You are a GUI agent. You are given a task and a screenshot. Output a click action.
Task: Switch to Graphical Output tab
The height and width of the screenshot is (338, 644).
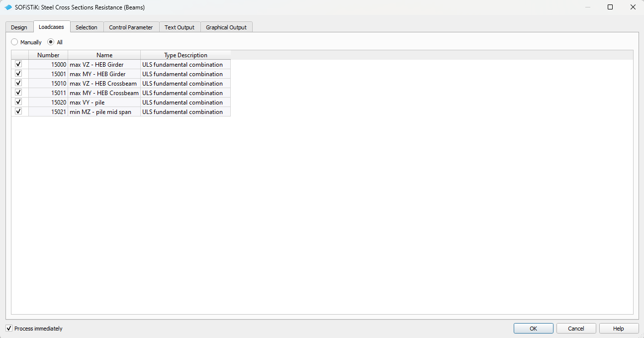coord(226,27)
